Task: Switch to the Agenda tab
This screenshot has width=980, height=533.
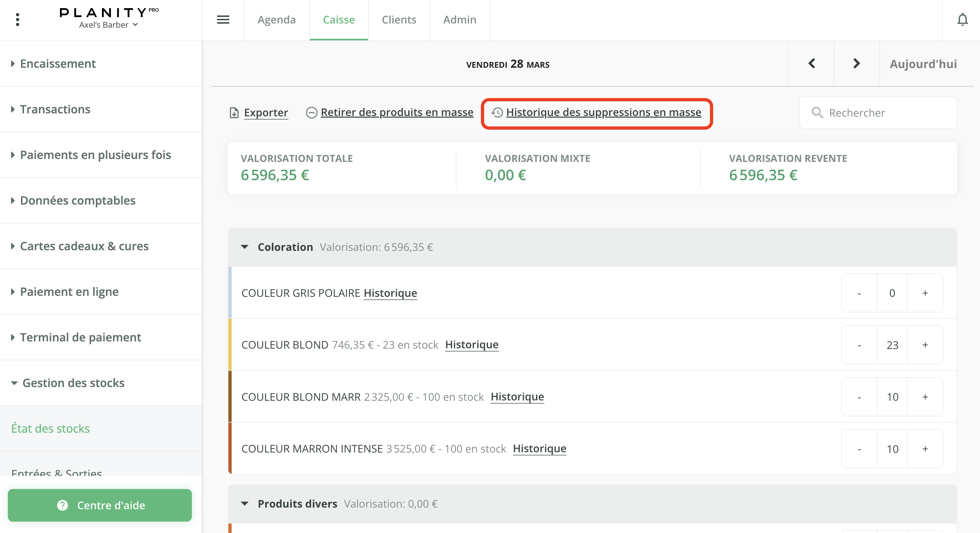Action: (276, 20)
